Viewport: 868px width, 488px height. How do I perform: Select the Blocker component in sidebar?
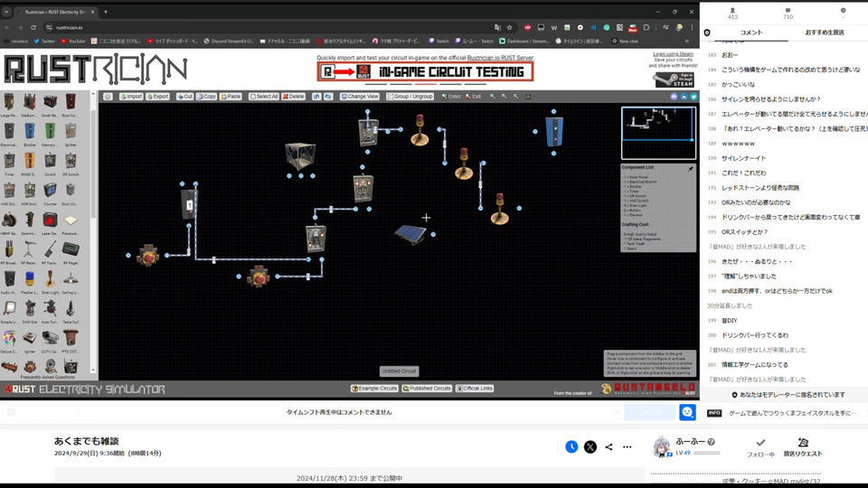(29, 133)
